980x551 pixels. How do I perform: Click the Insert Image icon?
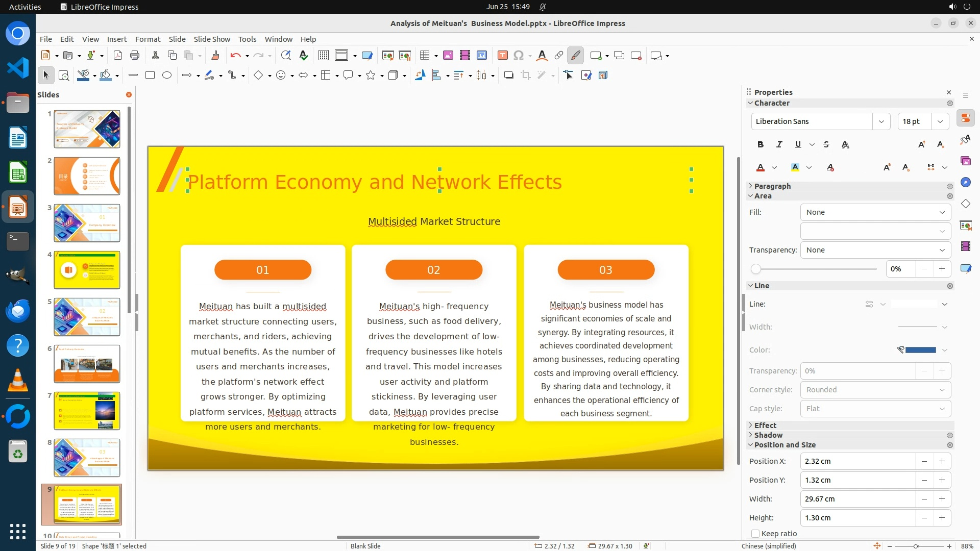[448, 56]
